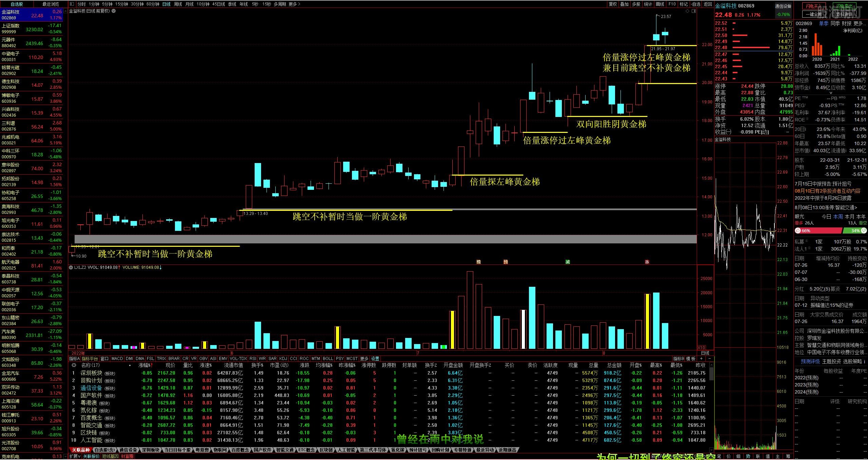868x460 pixels.
Task: Switch to 指标平台 indicator tab
Action: [90, 359]
